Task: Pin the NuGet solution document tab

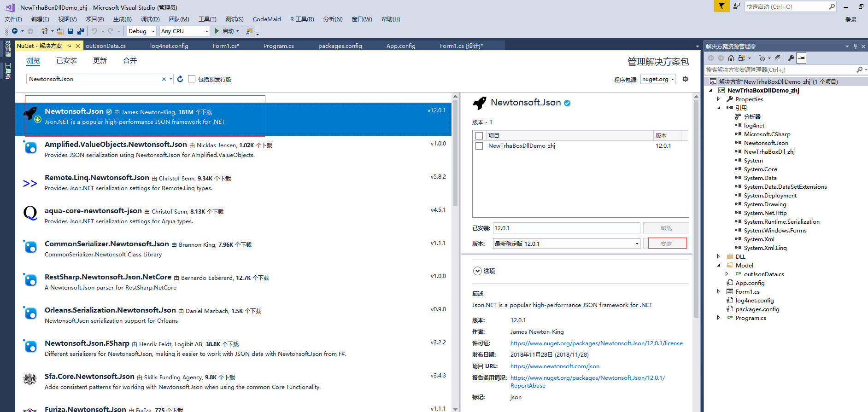Action: (x=69, y=46)
